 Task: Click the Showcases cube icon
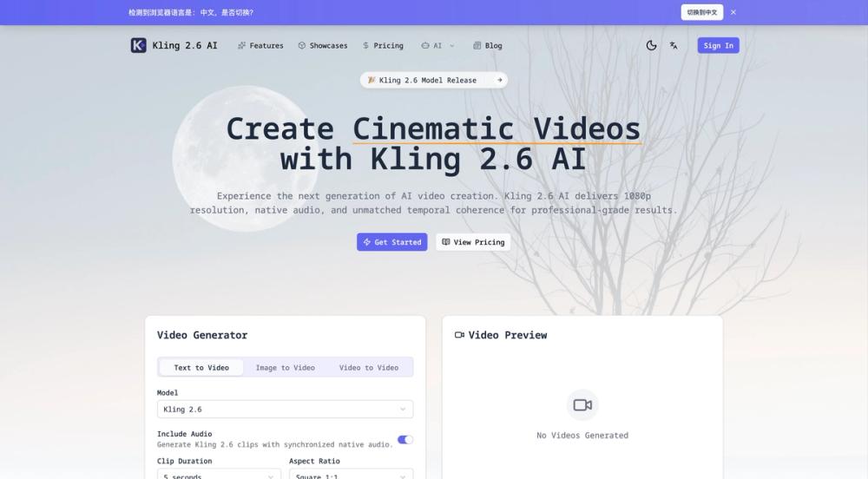coord(302,45)
